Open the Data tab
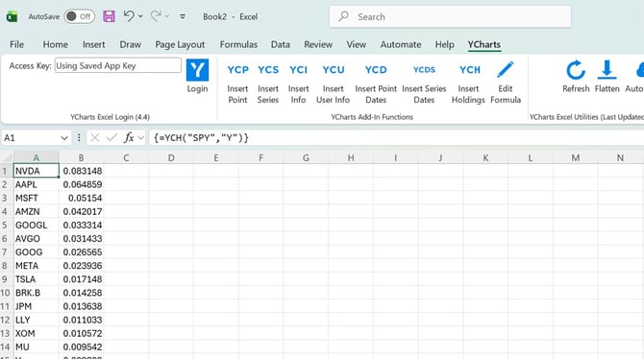This screenshot has height=359, width=644. 281,44
